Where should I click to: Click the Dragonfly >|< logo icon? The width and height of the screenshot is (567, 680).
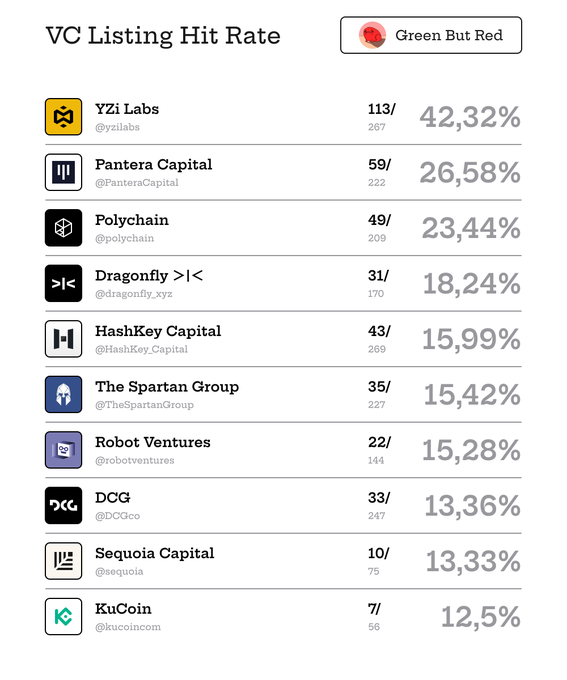63,283
